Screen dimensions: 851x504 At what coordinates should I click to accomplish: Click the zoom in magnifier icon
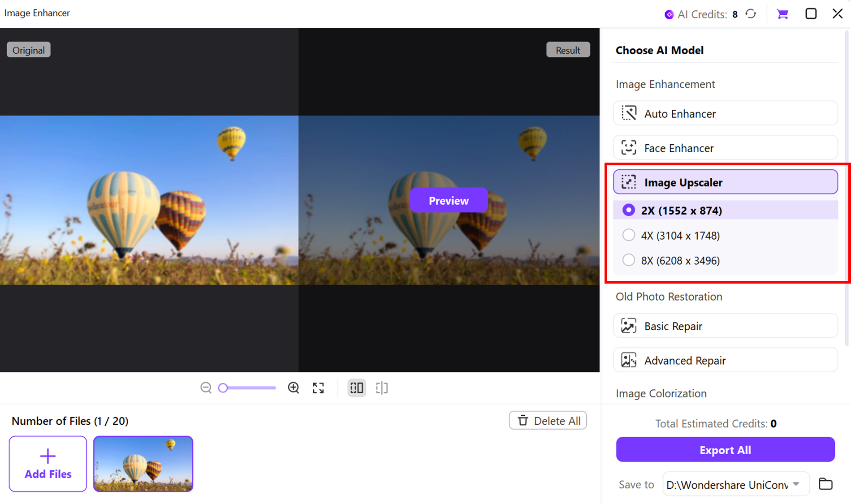coord(294,388)
